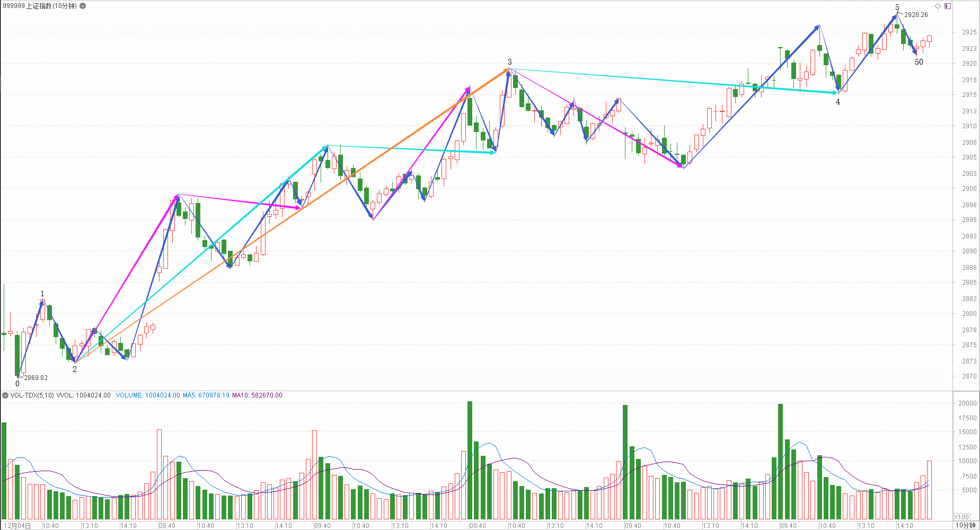Toggle the side panel icon at top right
Image resolution: width=980 pixels, height=530 pixels.
pyautogui.click(x=948, y=6)
